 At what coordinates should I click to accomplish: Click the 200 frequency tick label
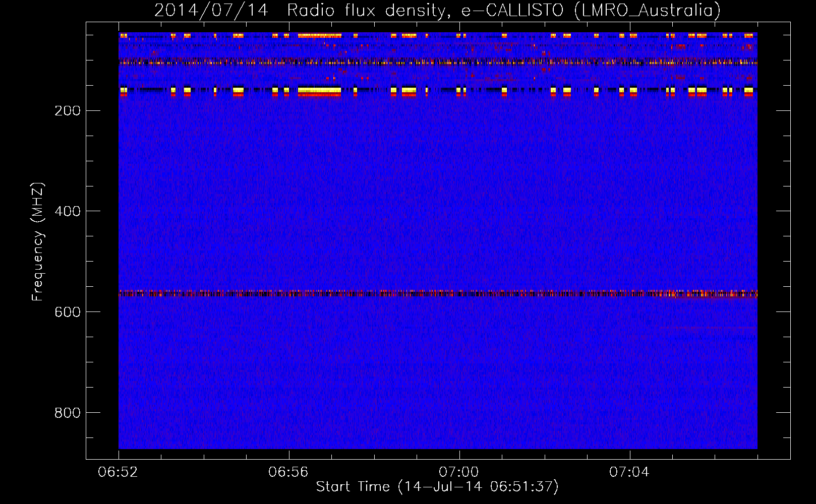pyautogui.click(x=68, y=110)
